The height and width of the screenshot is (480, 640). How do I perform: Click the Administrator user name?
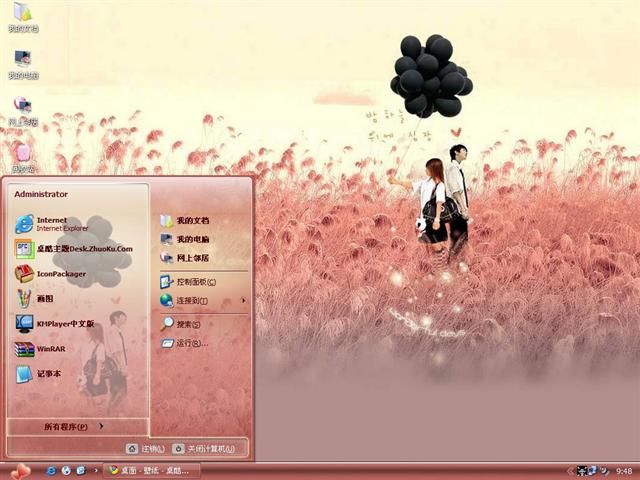tap(41, 194)
